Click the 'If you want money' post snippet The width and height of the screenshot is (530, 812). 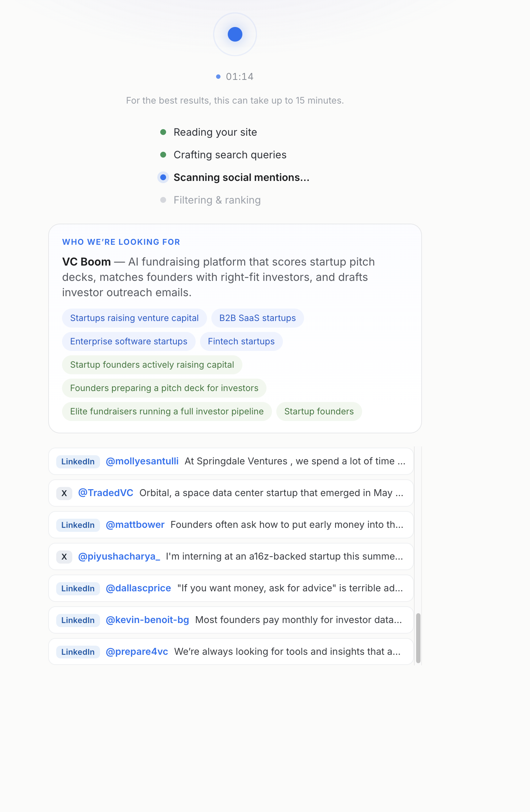pyautogui.click(x=290, y=588)
